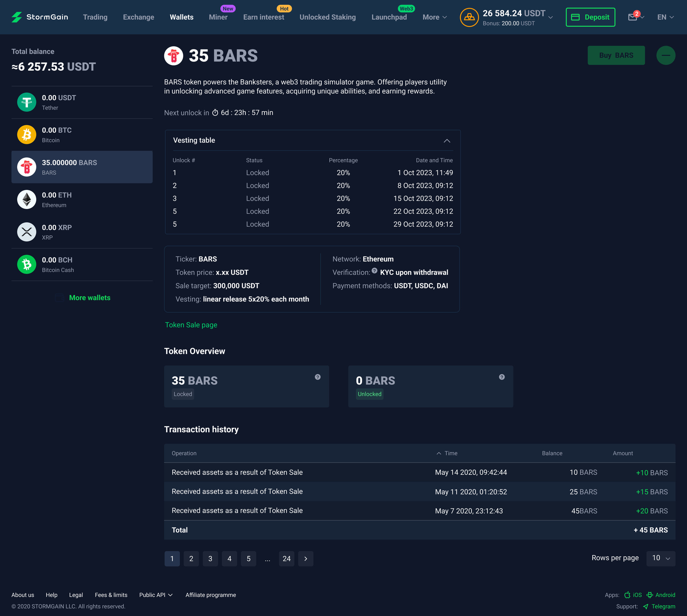Viewport: 687px width, 616px height.
Task: Click the wallet icon beside More wallets
Action: coord(59,297)
